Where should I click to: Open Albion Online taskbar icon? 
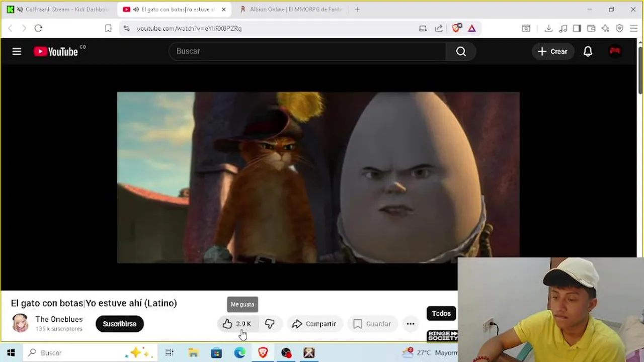coord(309,353)
